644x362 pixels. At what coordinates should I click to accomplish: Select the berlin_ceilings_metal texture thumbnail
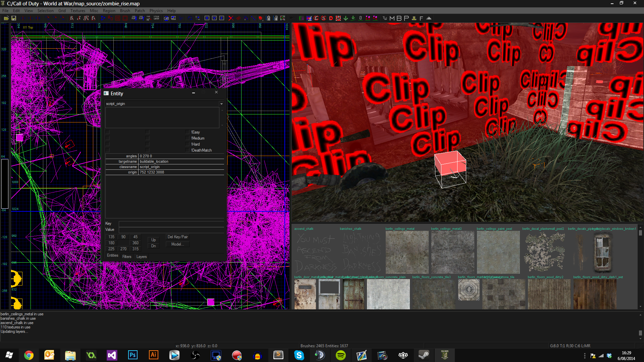pos(407,252)
